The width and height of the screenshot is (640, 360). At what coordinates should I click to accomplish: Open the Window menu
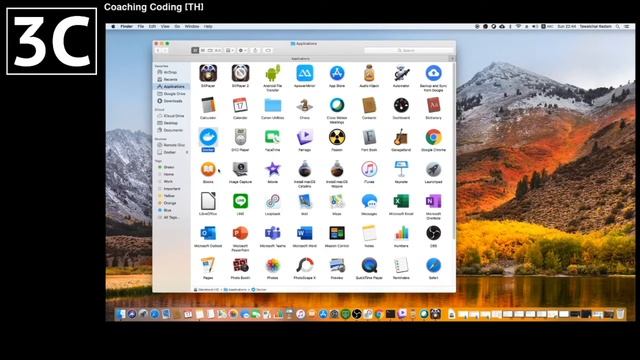pyautogui.click(x=192, y=26)
